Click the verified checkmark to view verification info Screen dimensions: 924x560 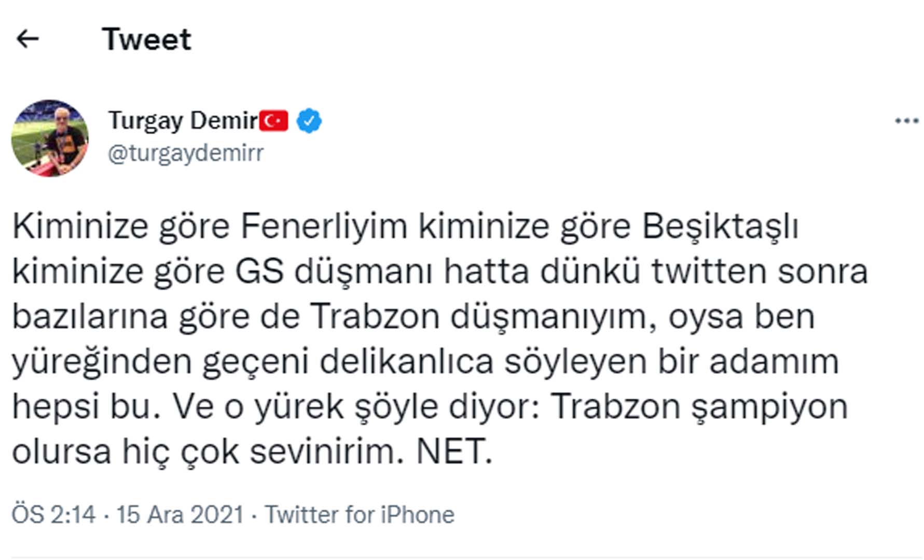coord(308,120)
